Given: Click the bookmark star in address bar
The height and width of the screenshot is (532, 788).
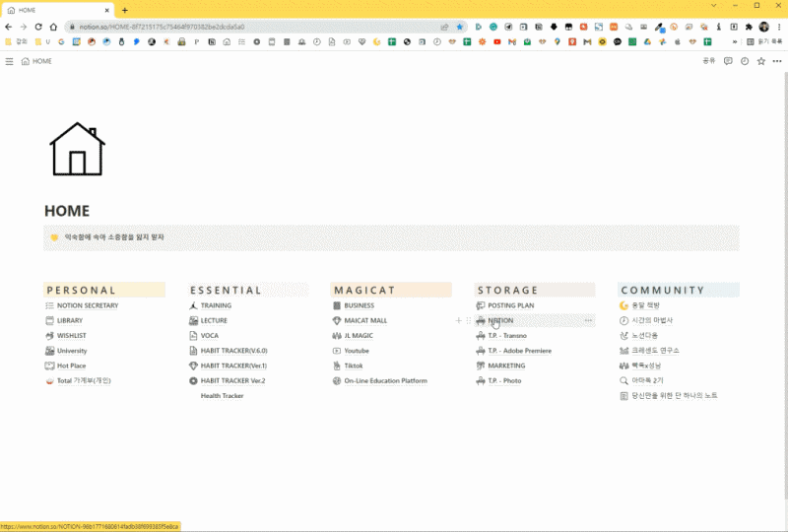Looking at the screenshot, I should 459,27.
